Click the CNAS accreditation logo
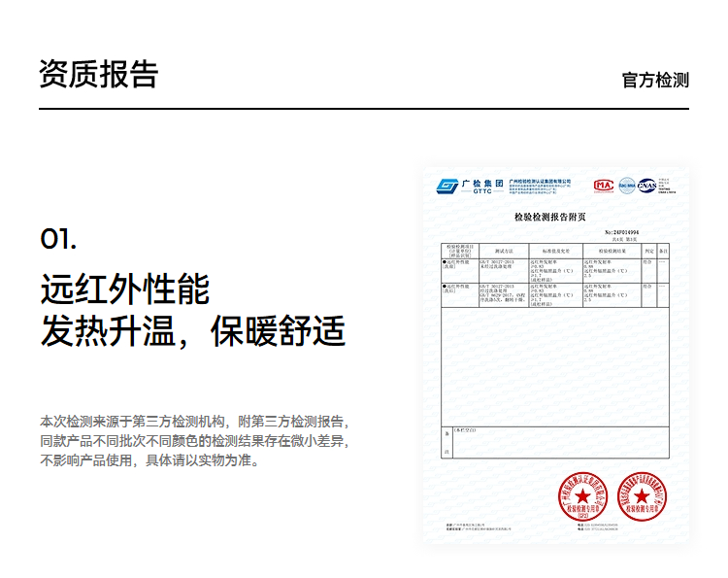728x578 pixels. 646,185
